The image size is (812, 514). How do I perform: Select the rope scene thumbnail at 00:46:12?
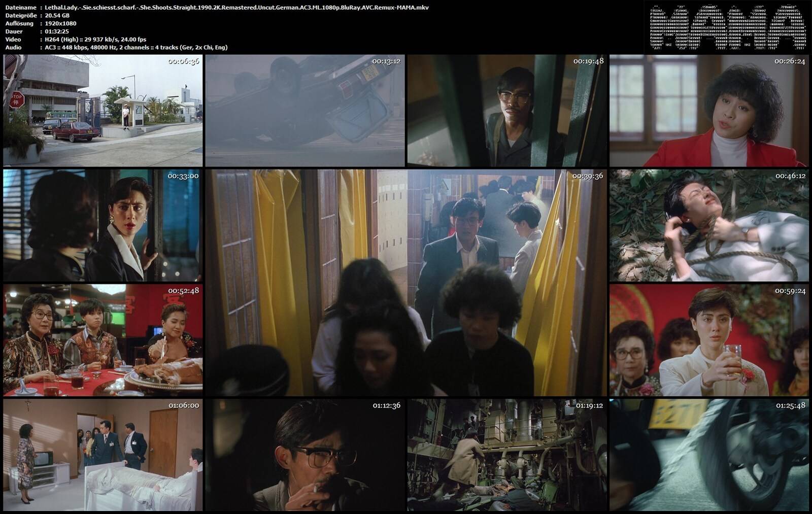[709, 225]
